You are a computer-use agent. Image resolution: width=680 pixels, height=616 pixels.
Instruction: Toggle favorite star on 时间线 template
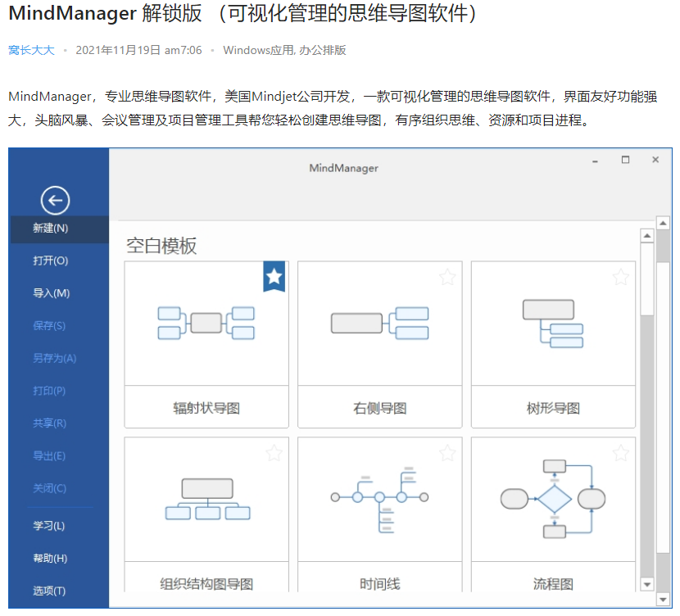pyautogui.click(x=447, y=453)
